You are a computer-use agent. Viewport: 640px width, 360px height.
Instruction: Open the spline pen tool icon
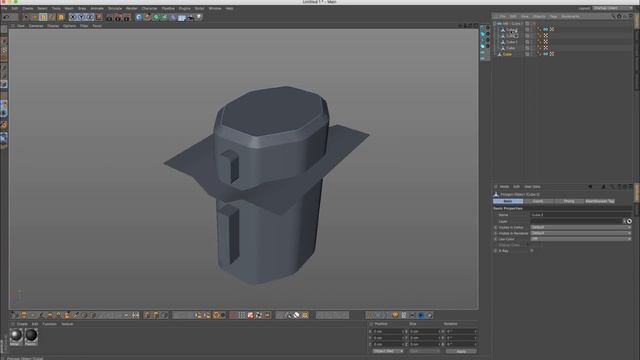coord(147,17)
